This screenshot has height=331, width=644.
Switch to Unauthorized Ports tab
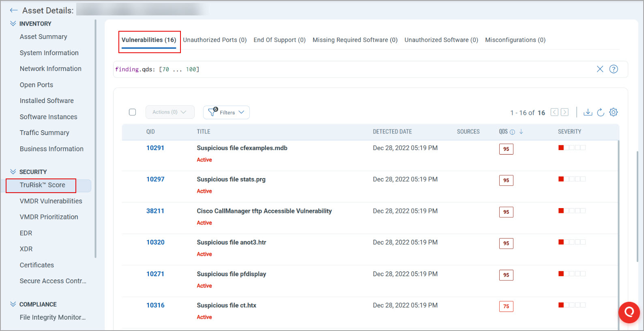point(215,40)
